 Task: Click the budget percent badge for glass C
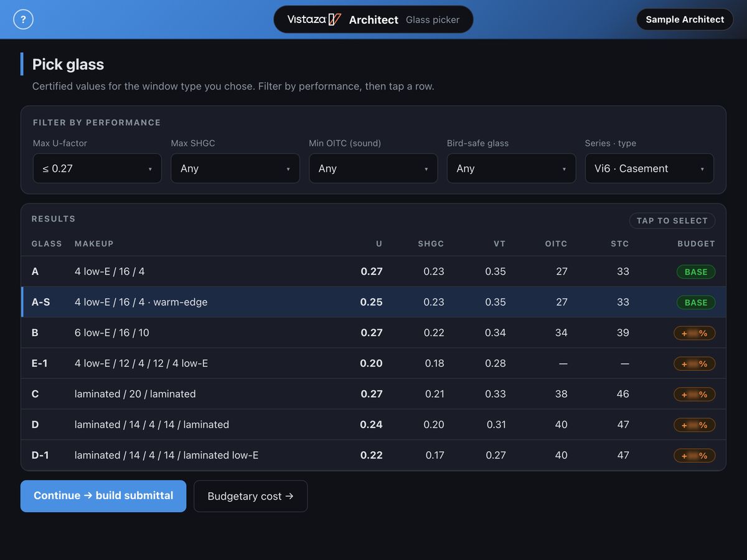695,394
